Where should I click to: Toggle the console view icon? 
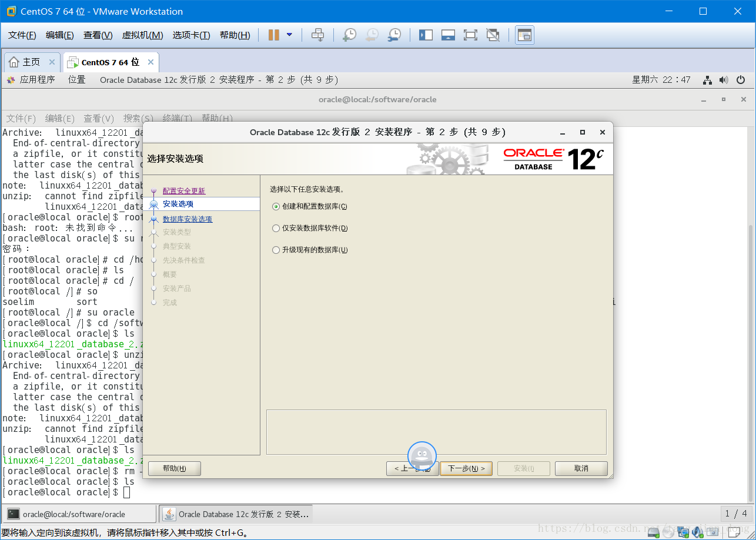(x=524, y=35)
